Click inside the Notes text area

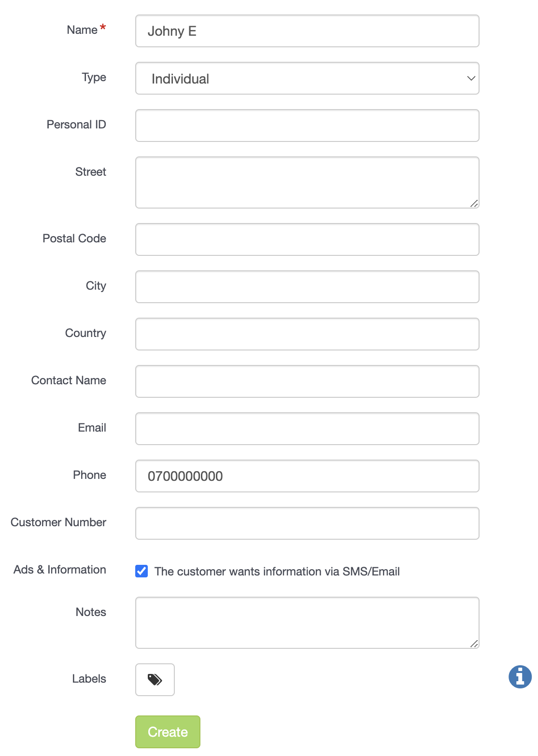click(x=307, y=623)
